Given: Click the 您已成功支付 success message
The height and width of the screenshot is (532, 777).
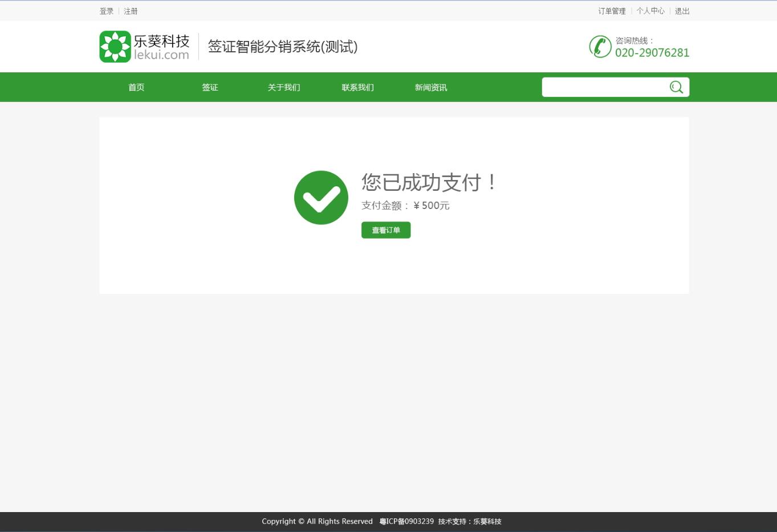Looking at the screenshot, I should pyautogui.click(x=429, y=182).
